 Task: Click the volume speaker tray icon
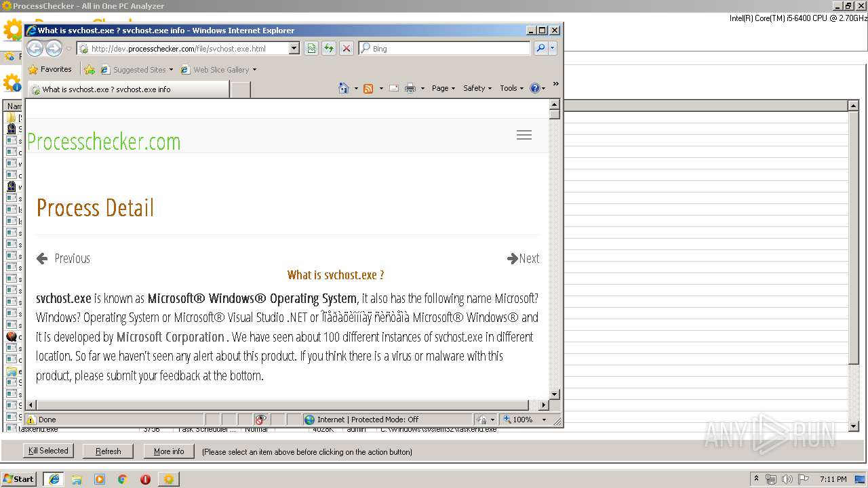(x=787, y=479)
